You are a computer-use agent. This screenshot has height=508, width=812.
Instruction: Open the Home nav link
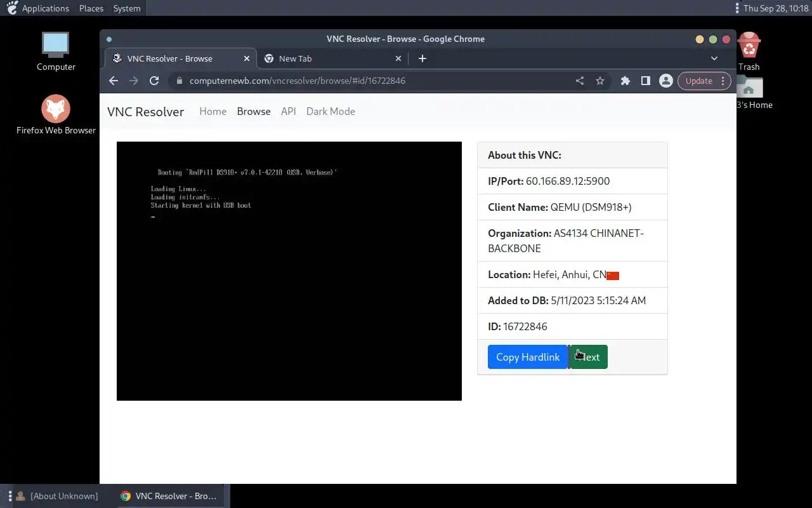point(213,111)
